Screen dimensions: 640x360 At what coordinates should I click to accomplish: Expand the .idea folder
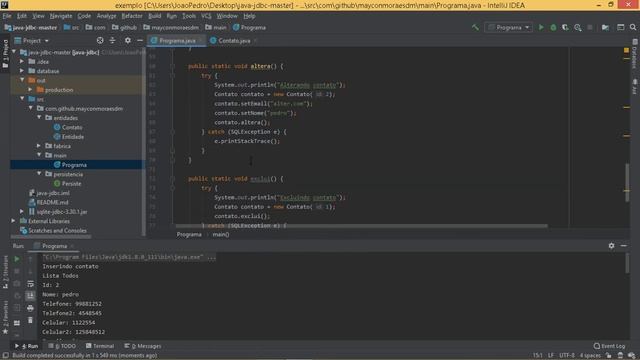[22, 62]
